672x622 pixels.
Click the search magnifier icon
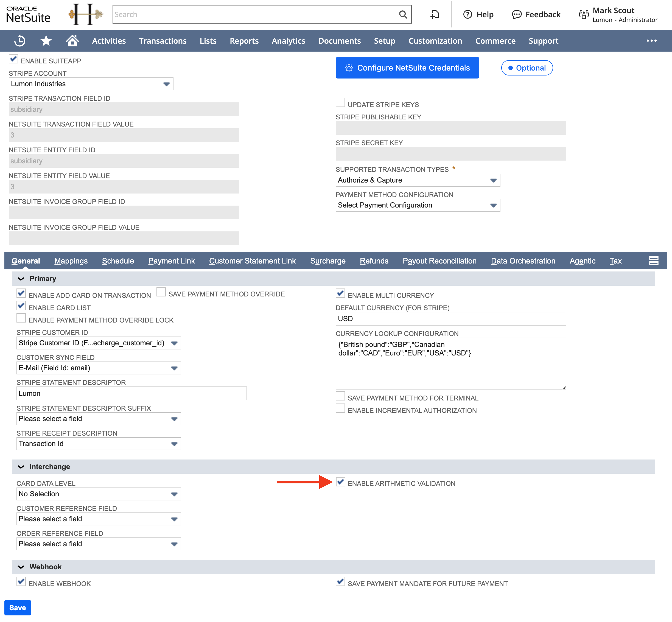tap(403, 15)
